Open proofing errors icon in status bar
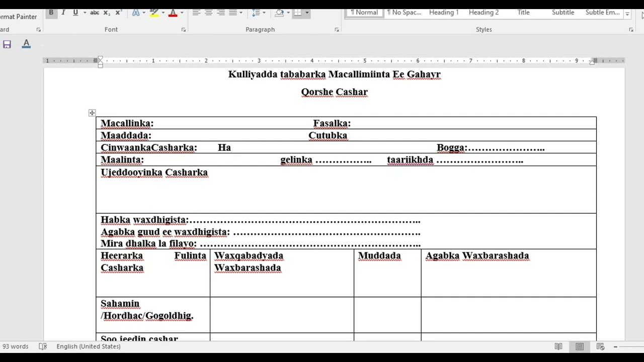The image size is (644, 362). [43, 346]
